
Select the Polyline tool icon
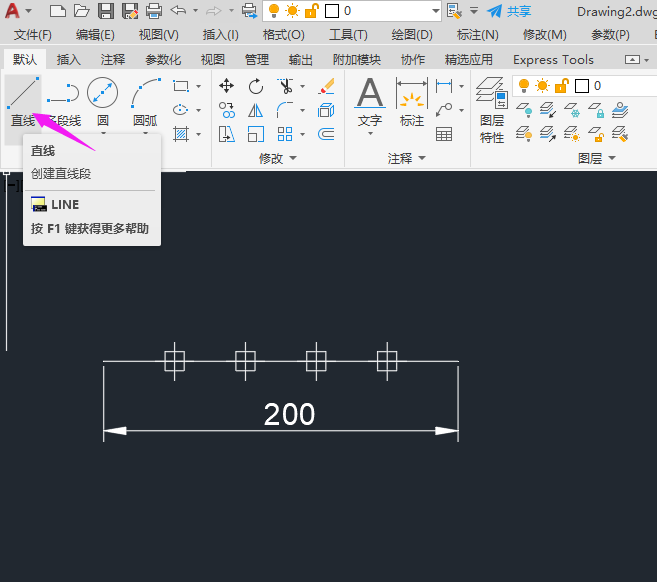point(63,93)
